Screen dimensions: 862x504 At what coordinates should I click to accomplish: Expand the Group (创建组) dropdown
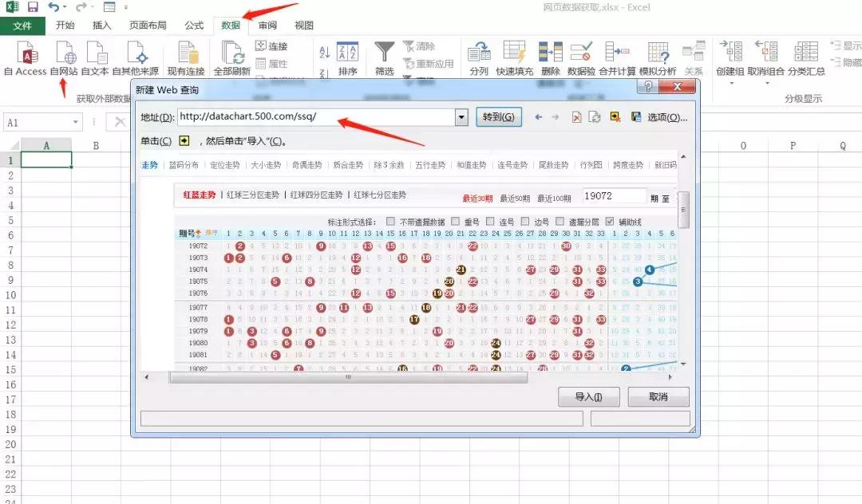click(x=732, y=84)
